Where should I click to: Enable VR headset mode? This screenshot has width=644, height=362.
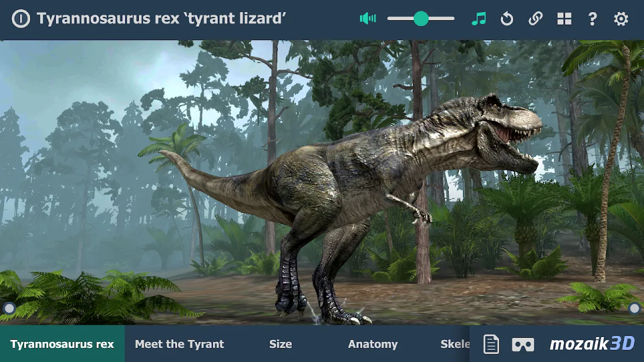pos(523,344)
